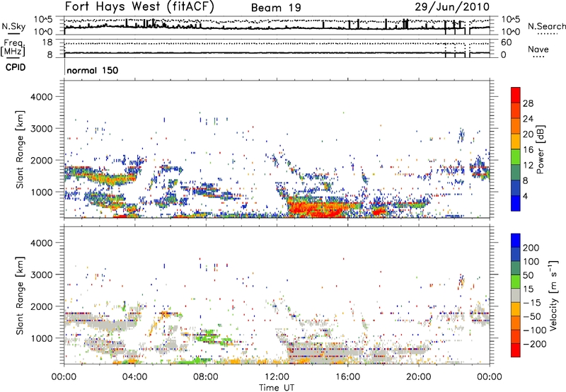Click the '60' tick on the Nave axis
Image resolution: width=566 pixels, height=392 pixels.
pos(507,42)
